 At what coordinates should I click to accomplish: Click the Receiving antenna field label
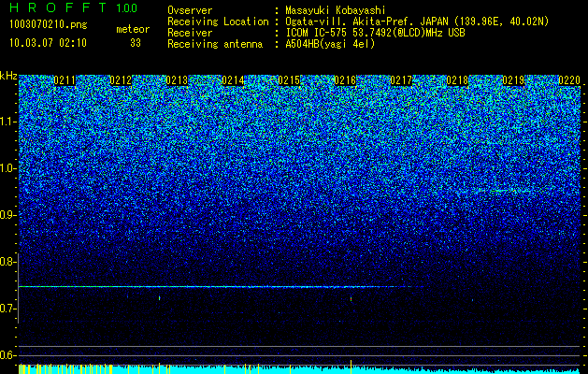215,44
